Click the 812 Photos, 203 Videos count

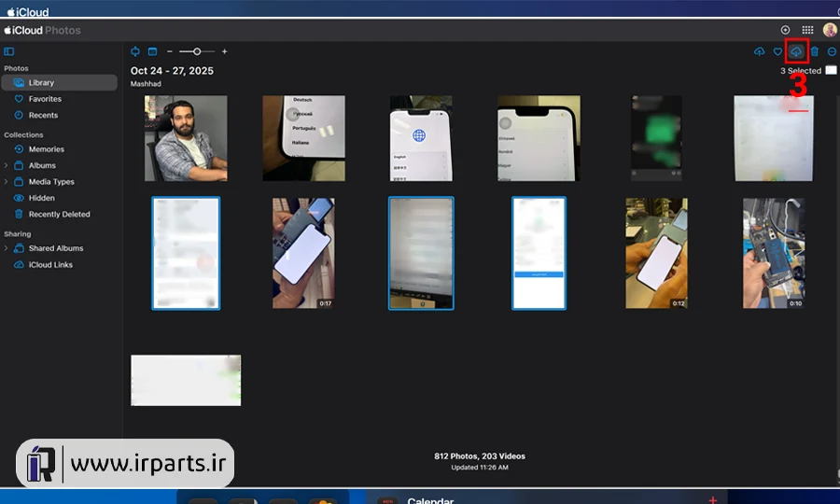[480, 456]
